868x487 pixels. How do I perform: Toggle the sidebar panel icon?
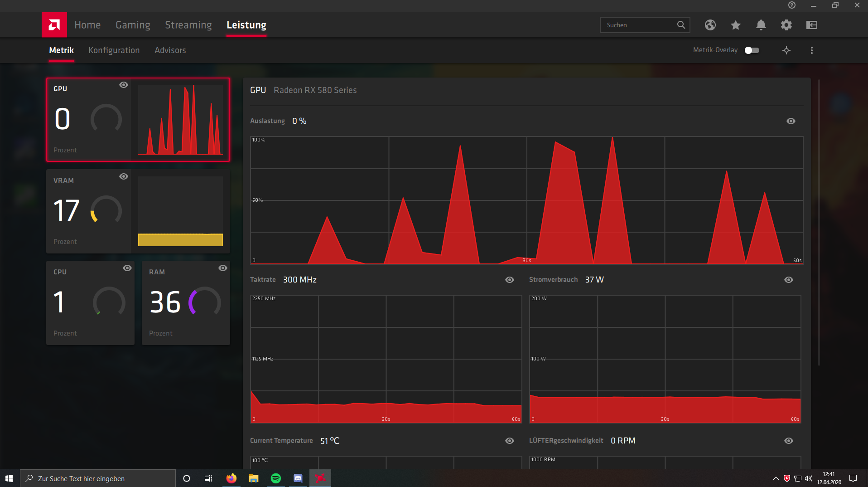click(812, 25)
